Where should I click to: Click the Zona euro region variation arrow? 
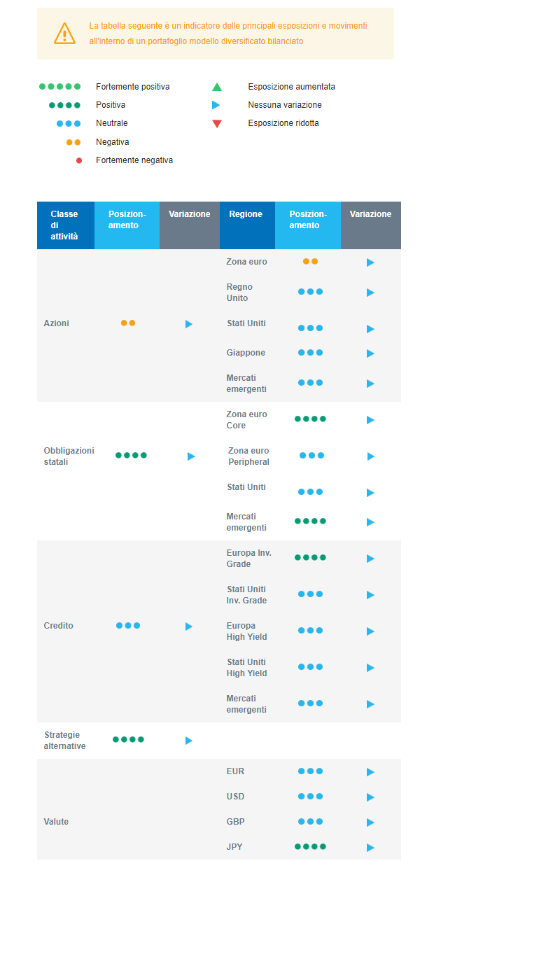click(x=370, y=262)
